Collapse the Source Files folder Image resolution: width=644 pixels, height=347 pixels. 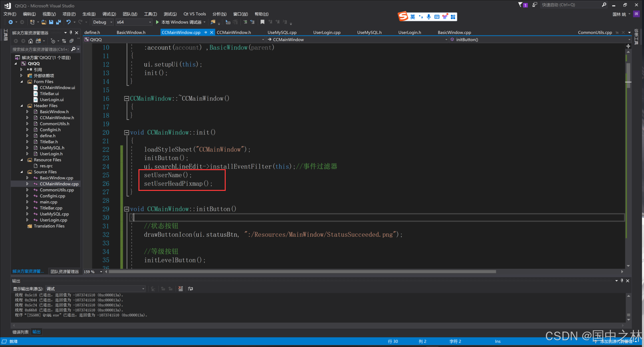tap(22, 172)
